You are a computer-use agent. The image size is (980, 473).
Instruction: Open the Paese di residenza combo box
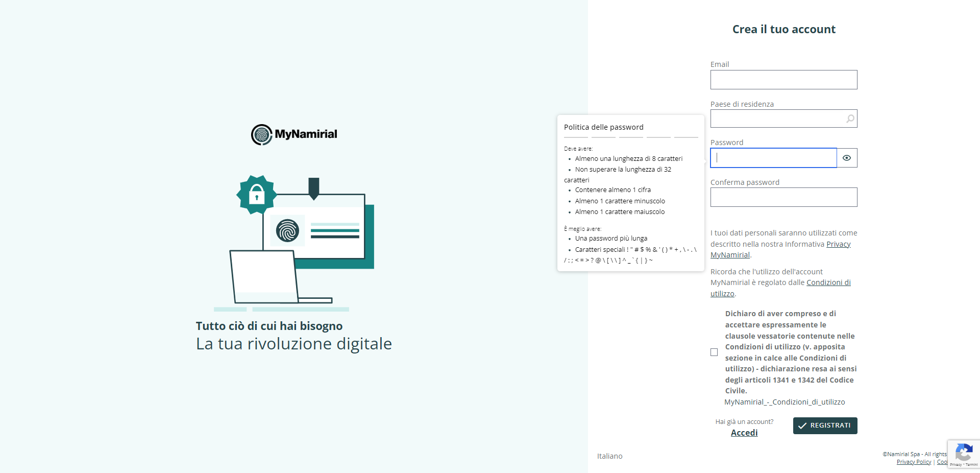pos(783,119)
